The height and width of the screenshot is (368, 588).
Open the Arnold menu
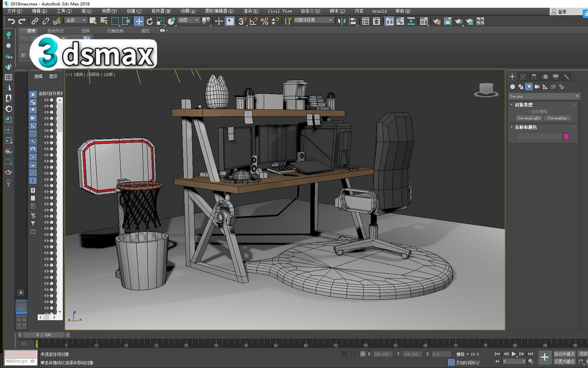pyautogui.click(x=379, y=11)
